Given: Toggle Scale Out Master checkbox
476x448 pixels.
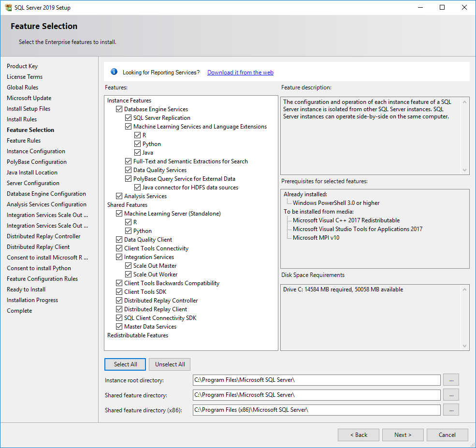Looking at the screenshot, I should [128, 266].
